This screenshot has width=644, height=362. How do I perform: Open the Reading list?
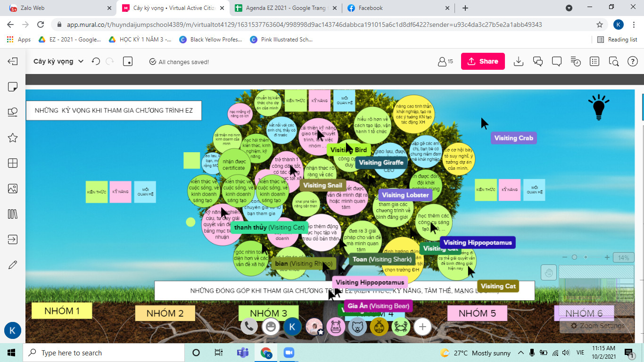617,40
